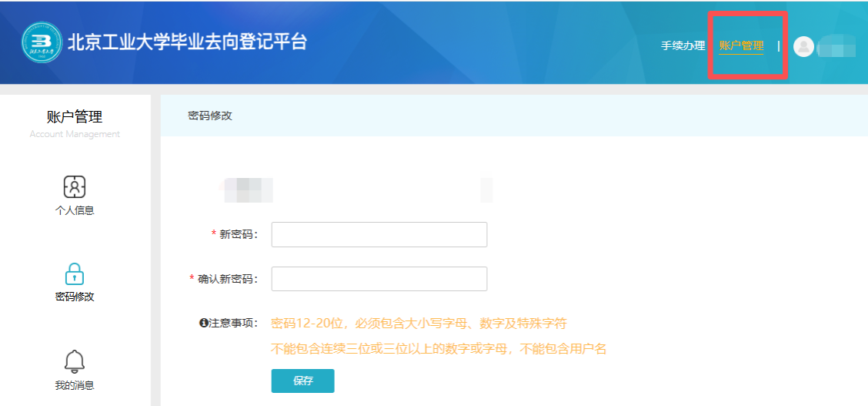
Task: Go to 我的消息 via its text label
Action: pyautogui.click(x=75, y=385)
